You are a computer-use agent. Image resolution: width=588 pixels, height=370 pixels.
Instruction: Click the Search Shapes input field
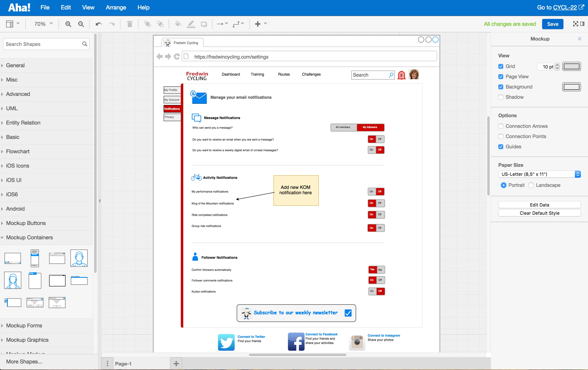pos(43,44)
